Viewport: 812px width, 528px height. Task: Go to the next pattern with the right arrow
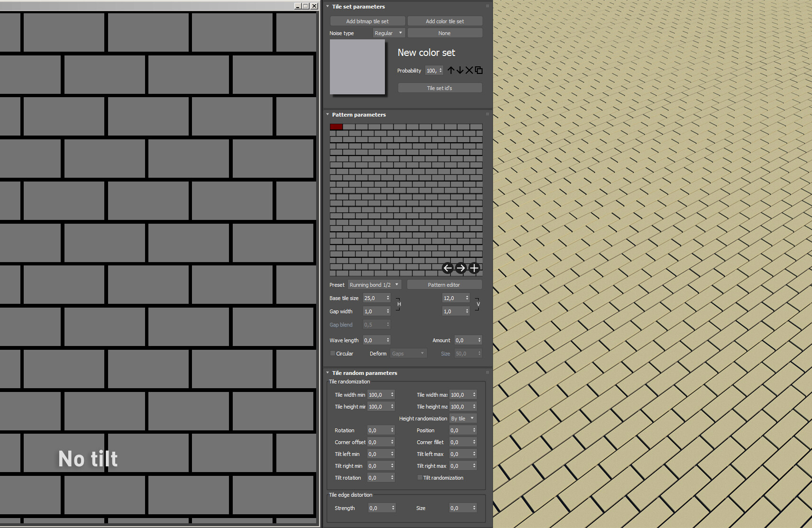click(461, 268)
